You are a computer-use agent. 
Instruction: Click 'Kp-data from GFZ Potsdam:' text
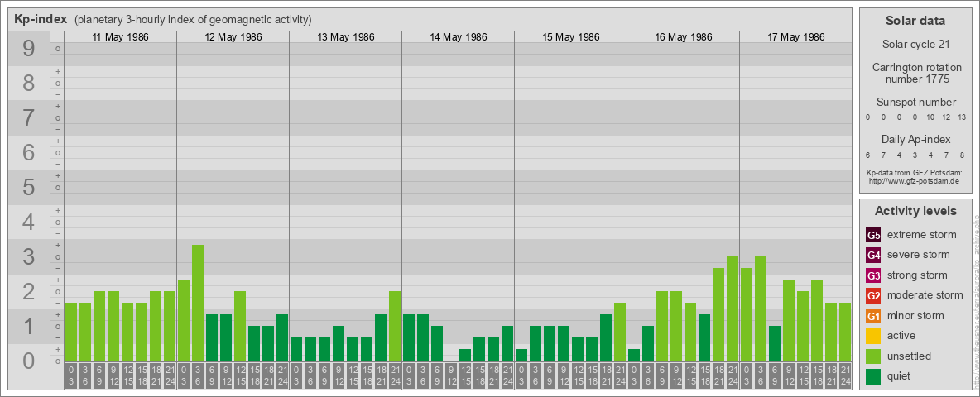tap(915, 172)
